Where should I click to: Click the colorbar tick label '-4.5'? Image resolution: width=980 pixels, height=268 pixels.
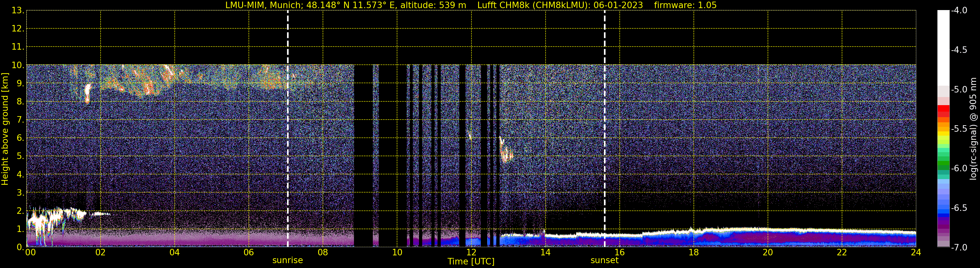[x=959, y=50]
